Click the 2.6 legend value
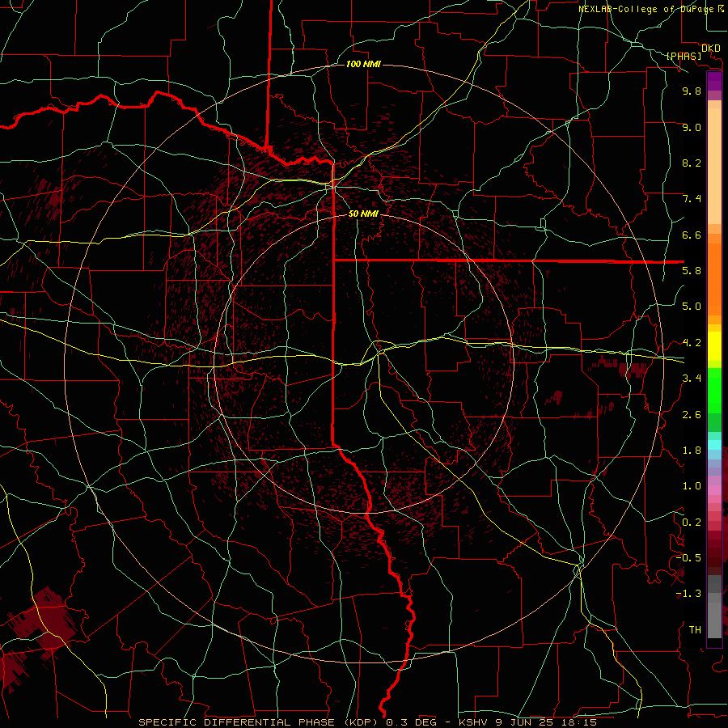 (692, 415)
